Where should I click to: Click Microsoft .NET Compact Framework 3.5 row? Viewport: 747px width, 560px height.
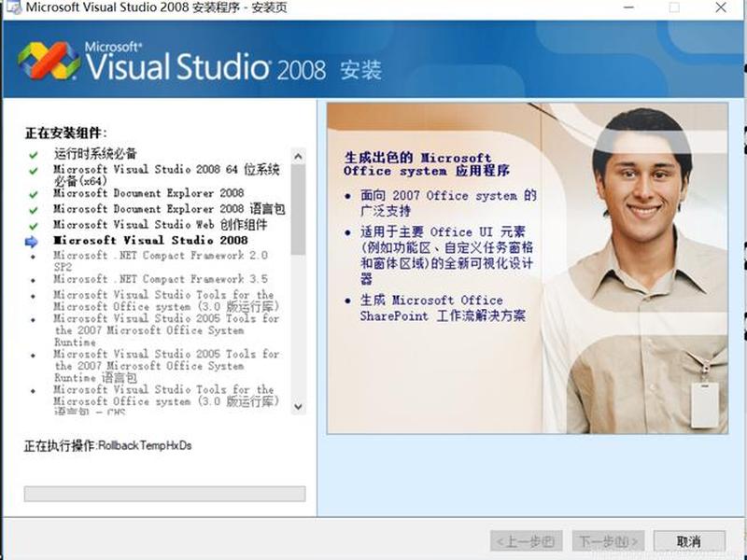161,278
